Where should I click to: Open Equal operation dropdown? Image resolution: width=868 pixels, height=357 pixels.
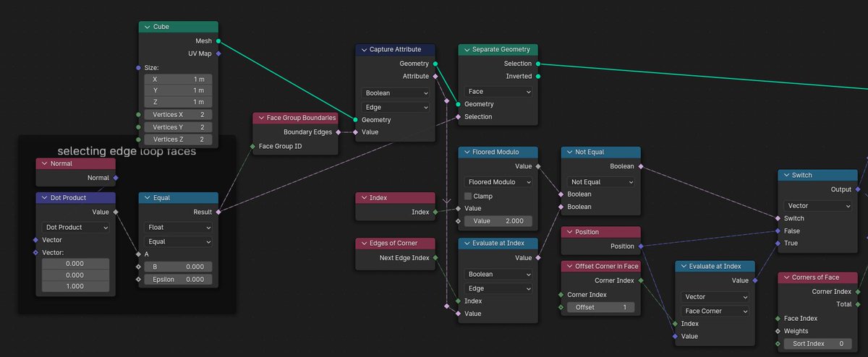pos(179,241)
